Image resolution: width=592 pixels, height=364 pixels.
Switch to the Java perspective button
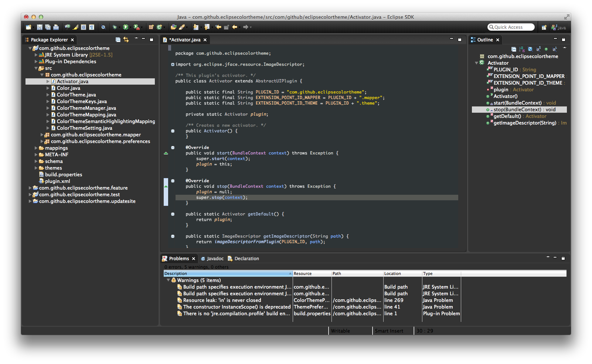[558, 27]
